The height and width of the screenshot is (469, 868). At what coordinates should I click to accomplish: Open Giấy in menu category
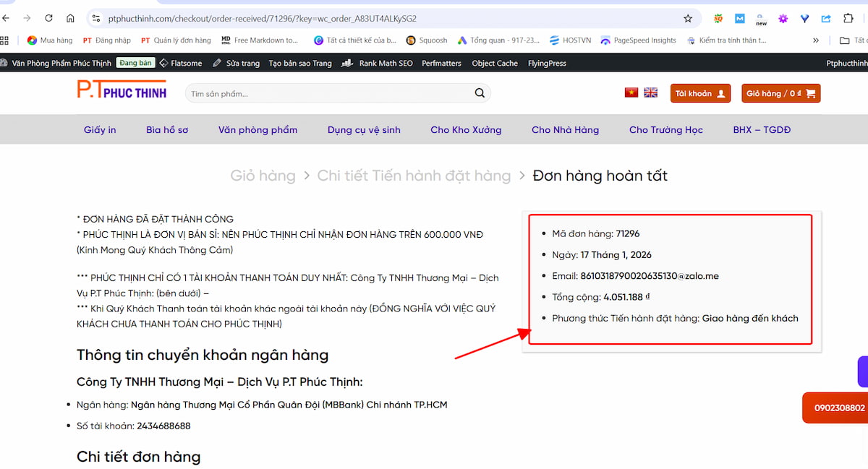point(100,130)
